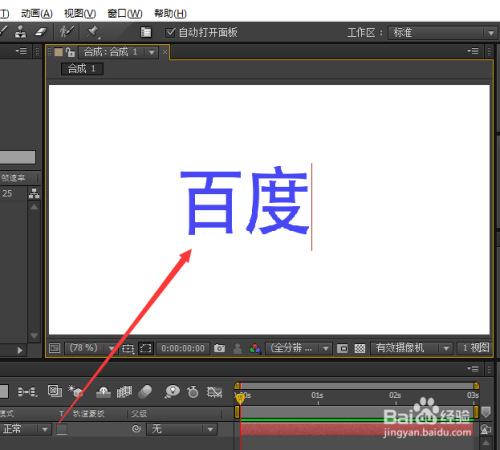This screenshot has width=500, height=450.
Task: Select the Roto Brush tool
Action: [66, 32]
